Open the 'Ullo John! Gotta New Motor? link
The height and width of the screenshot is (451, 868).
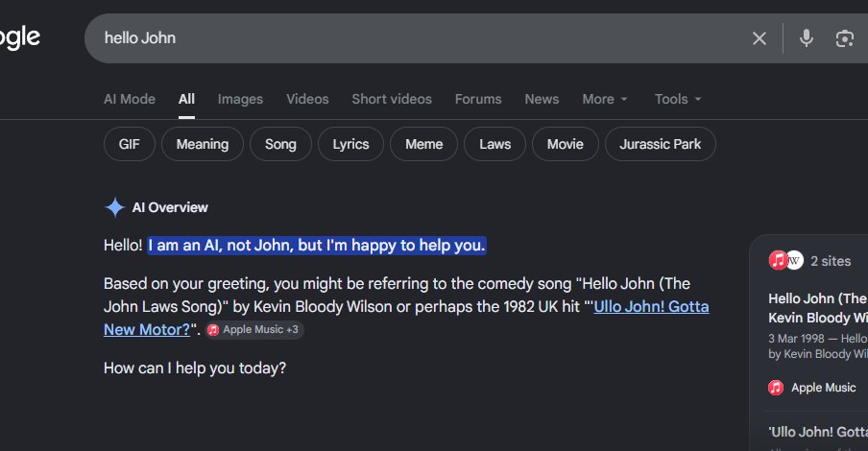pyautogui.click(x=651, y=306)
